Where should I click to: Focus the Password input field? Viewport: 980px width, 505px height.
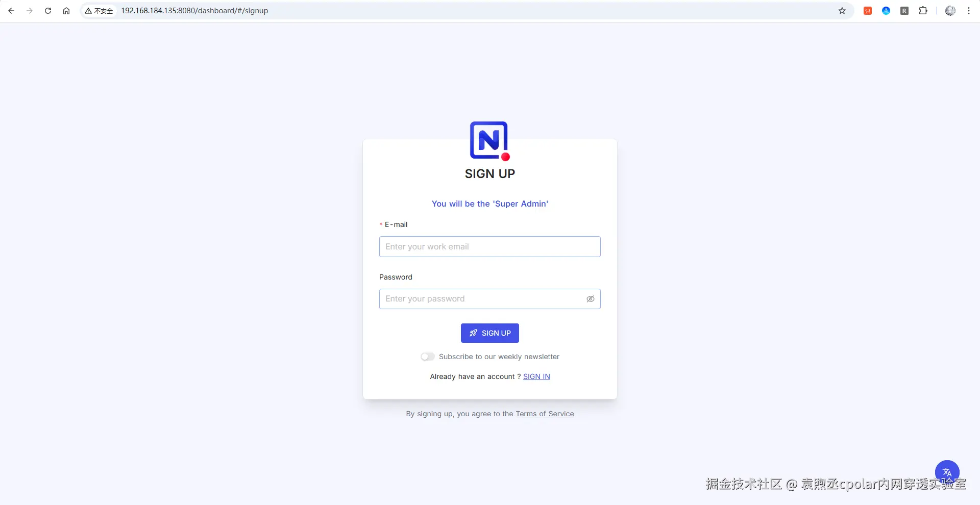point(490,299)
